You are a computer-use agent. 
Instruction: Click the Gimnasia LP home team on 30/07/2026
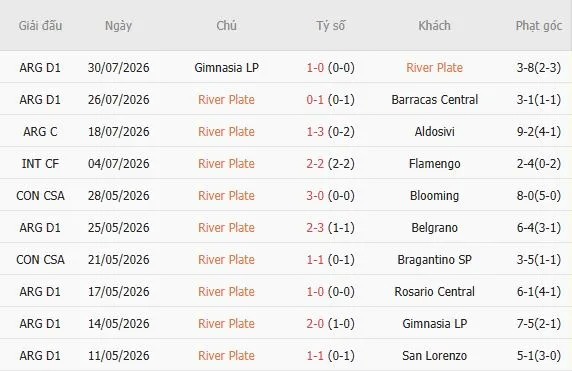[x=226, y=67]
